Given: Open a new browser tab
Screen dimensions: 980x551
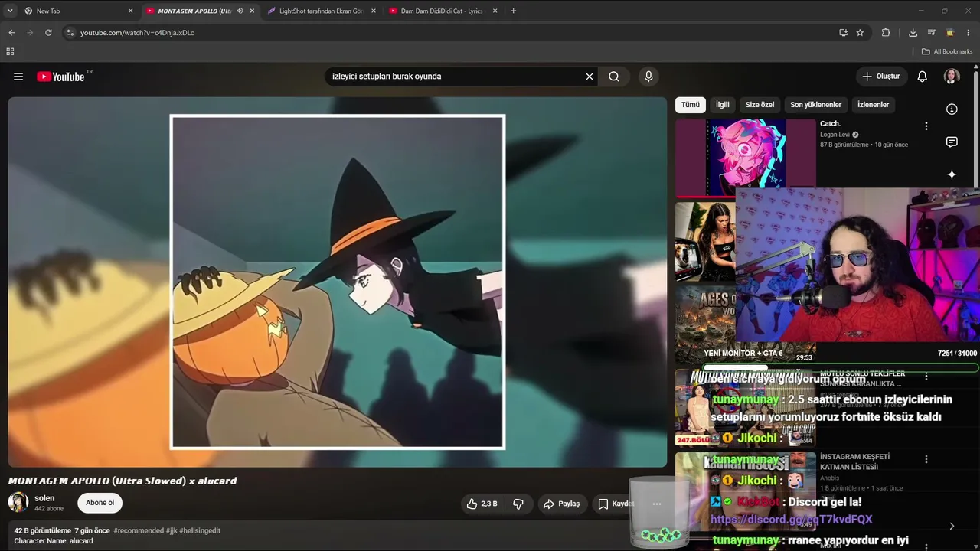Looking at the screenshot, I should pyautogui.click(x=513, y=11).
